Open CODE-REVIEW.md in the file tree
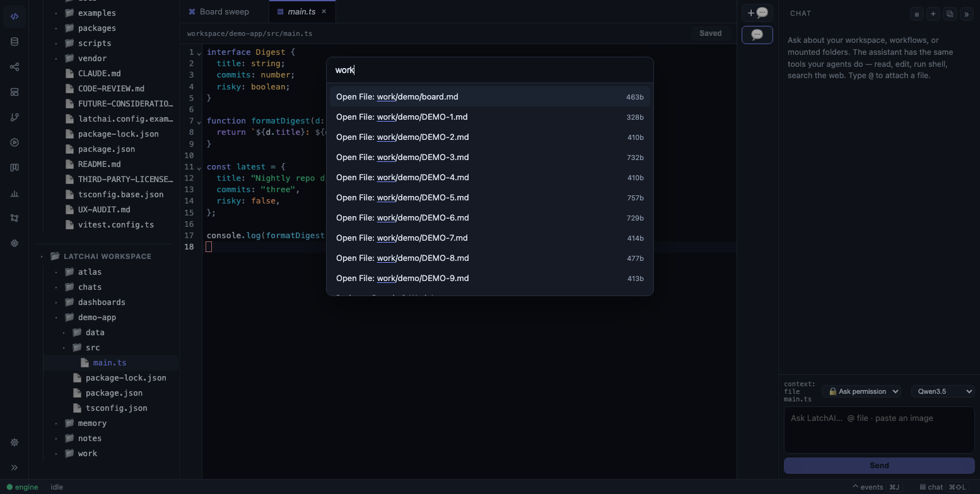 click(111, 89)
